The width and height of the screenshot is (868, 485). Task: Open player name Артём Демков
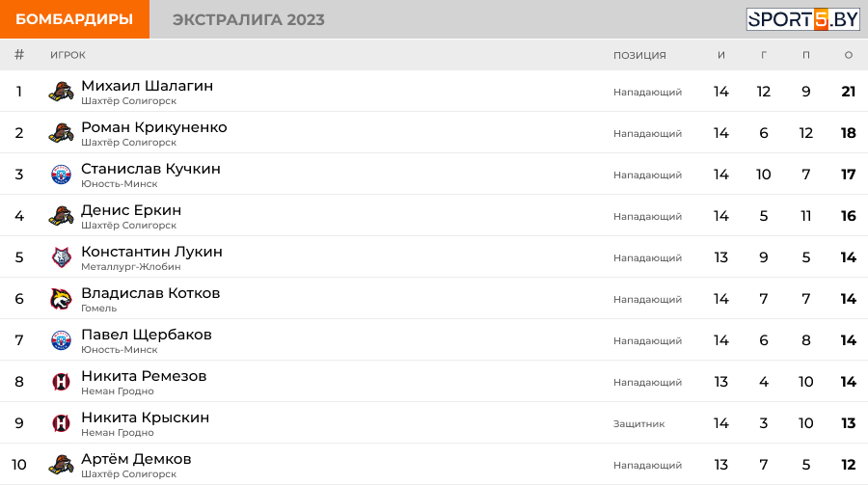click(x=136, y=459)
